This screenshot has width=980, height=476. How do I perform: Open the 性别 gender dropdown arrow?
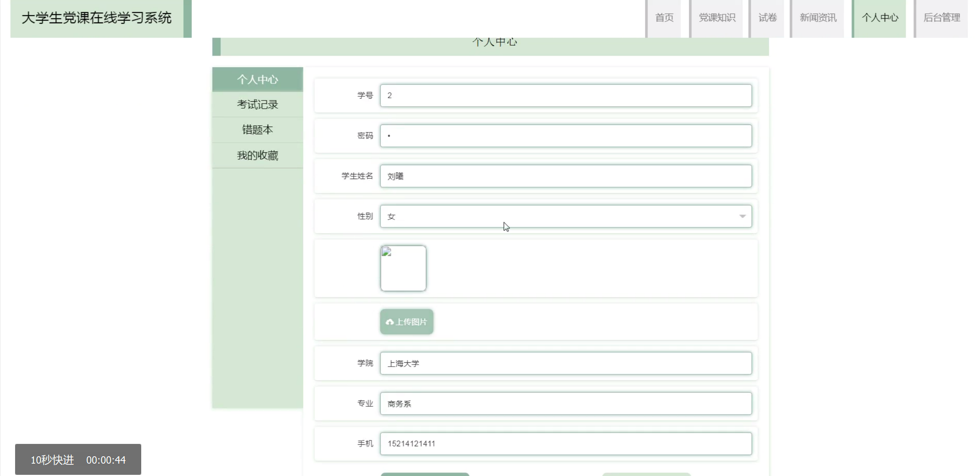tap(742, 216)
